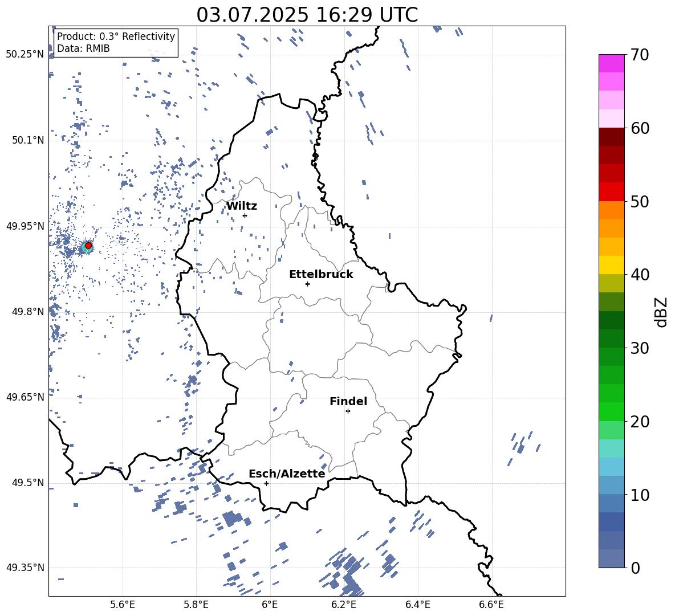Click the Wiltz station cross marker
This screenshot has height=616, width=675.
click(245, 215)
